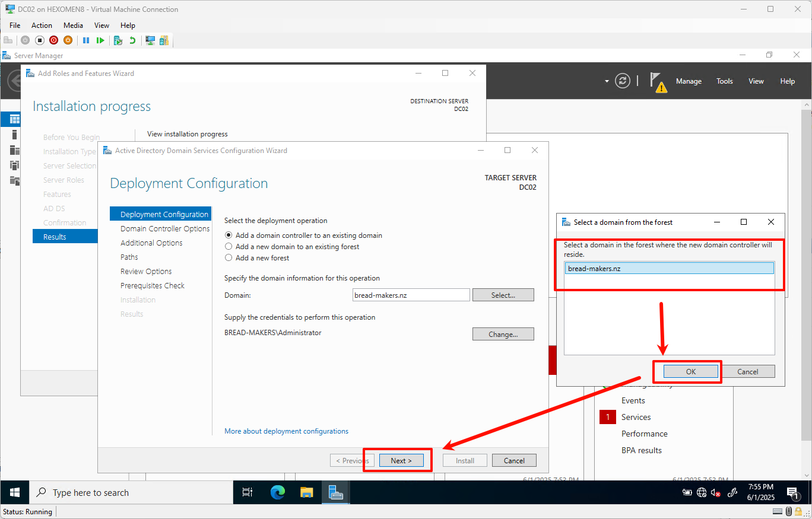Go to the Deployment Configuration step
Screen dimensions: 812x519
point(160,214)
